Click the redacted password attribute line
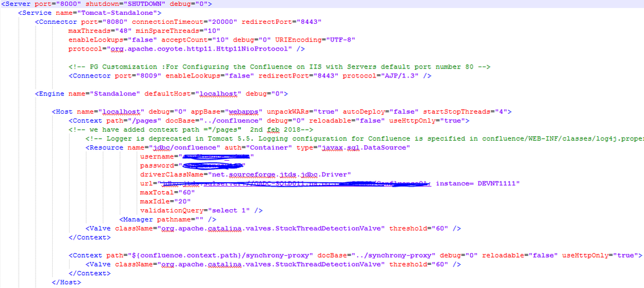Image resolution: width=644 pixels, height=288 pixels. point(193,166)
